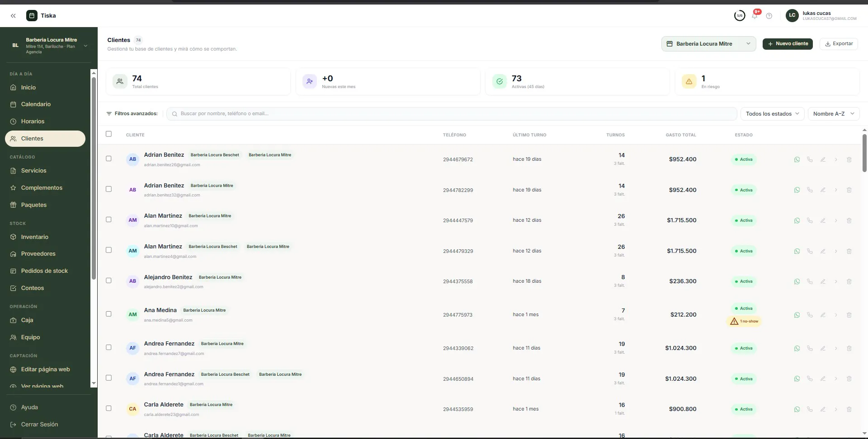
Task: Open Servicios in the sidebar
Action: 45,171
